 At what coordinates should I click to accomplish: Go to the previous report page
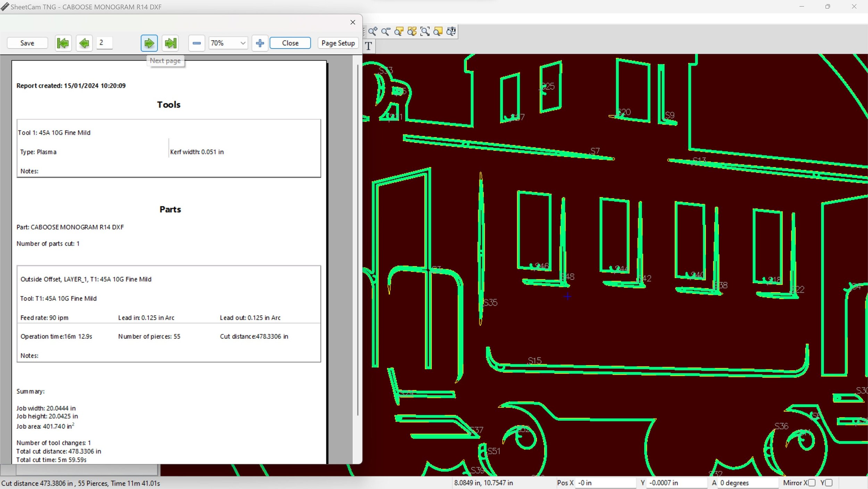pyautogui.click(x=84, y=43)
